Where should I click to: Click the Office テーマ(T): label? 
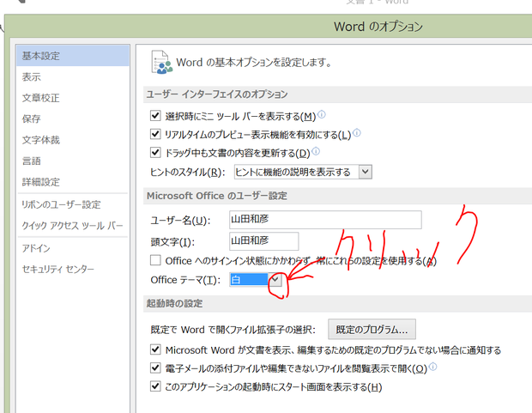tap(185, 280)
